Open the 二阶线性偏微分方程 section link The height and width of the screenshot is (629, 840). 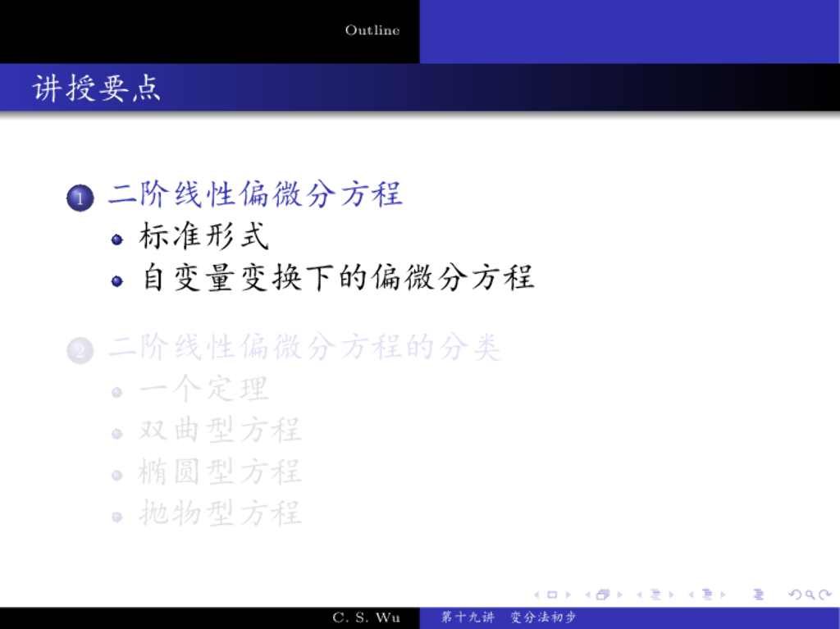coord(255,195)
